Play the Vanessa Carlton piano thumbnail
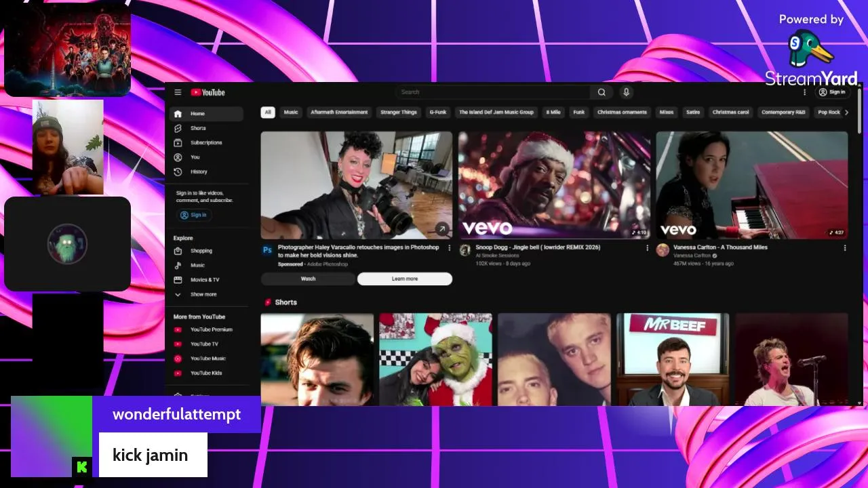The image size is (868, 488). click(x=752, y=185)
